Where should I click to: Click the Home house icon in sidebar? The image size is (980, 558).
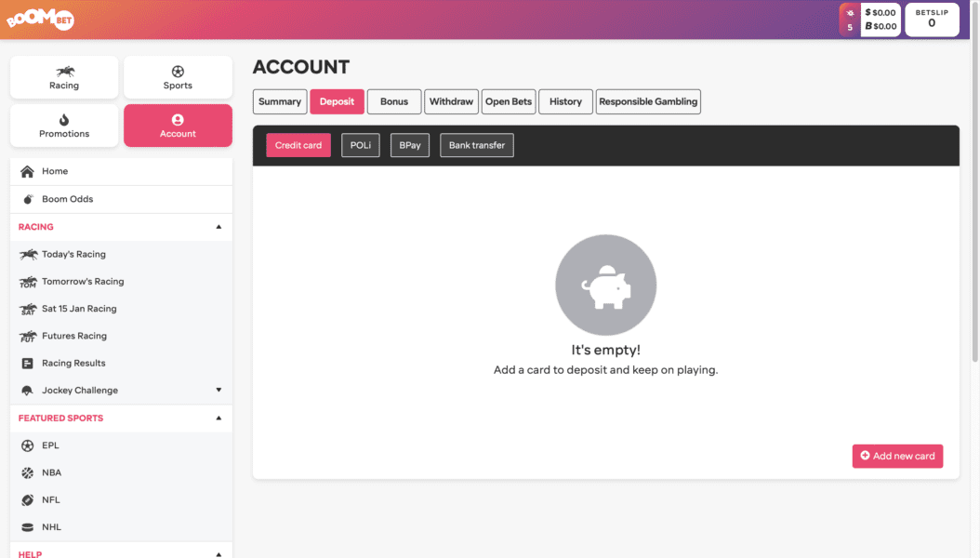27,171
